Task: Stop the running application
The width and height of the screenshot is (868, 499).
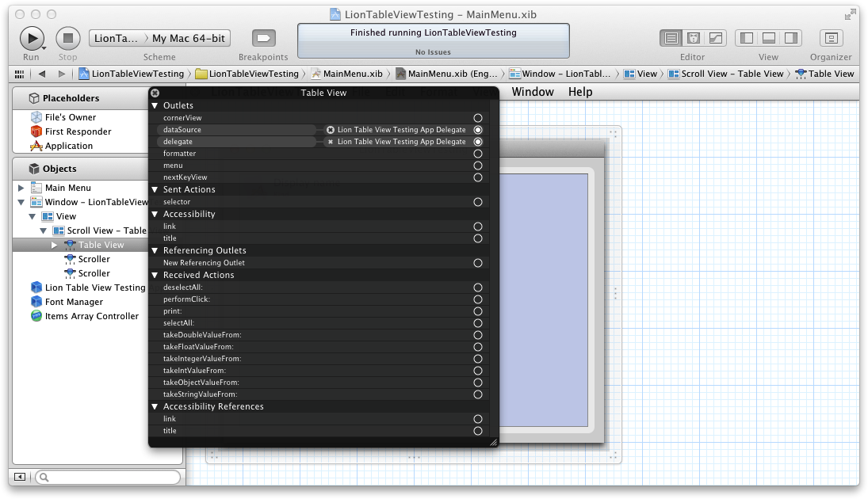Action: click(68, 38)
